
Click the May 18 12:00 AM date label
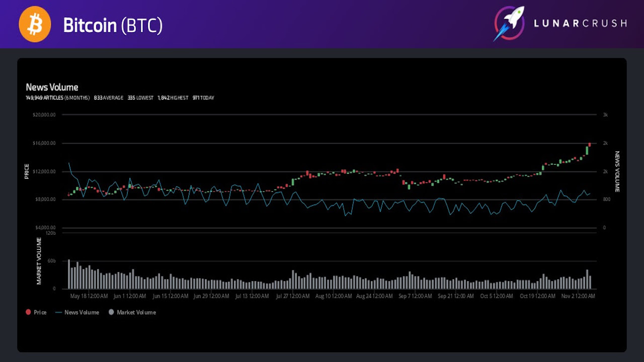tap(89, 296)
